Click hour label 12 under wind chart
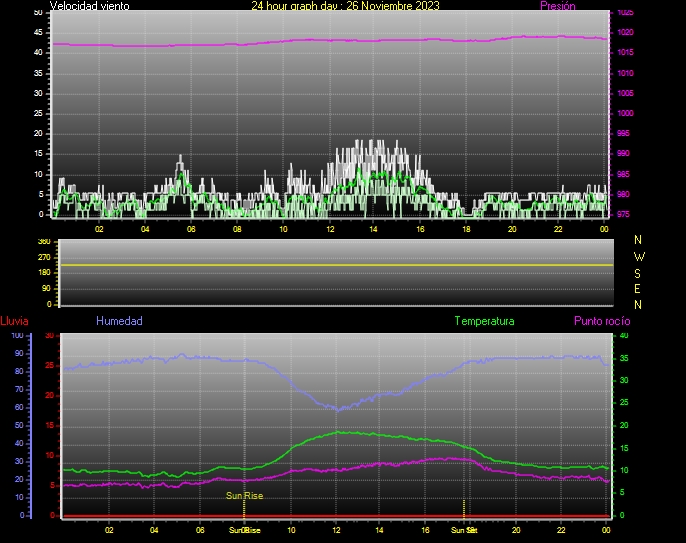Image resolution: width=686 pixels, height=543 pixels. click(x=330, y=229)
